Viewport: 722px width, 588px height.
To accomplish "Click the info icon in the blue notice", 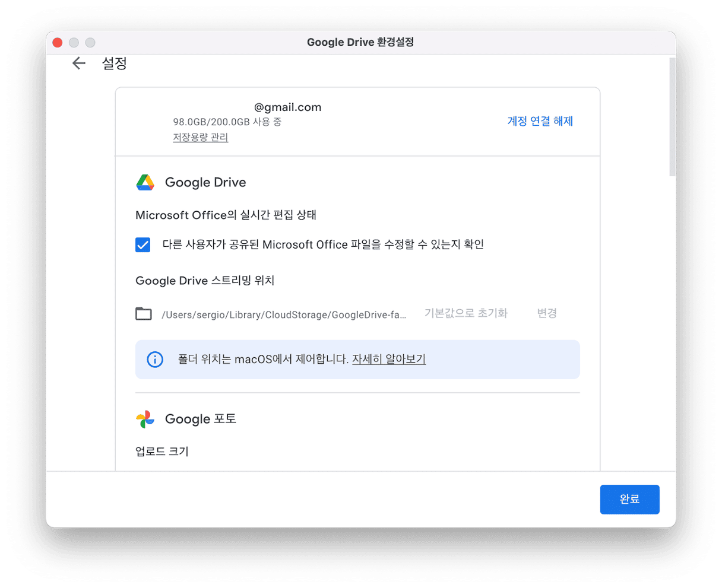I will [x=155, y=360].
